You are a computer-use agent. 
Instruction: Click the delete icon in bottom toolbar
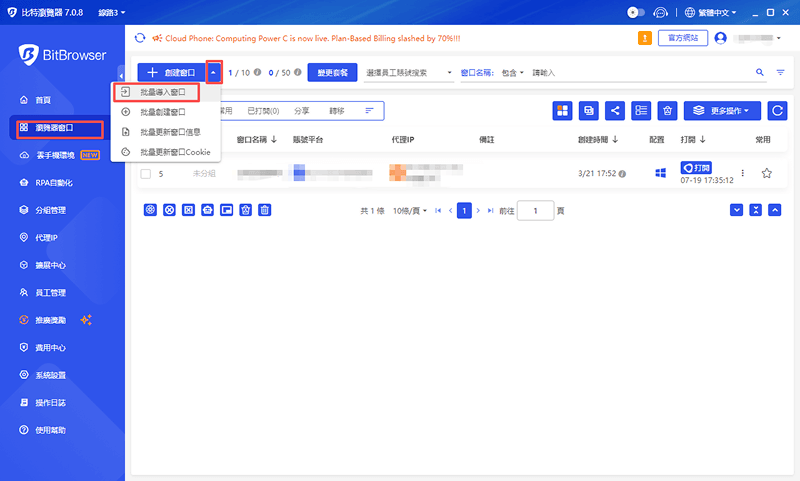(265, 210)
